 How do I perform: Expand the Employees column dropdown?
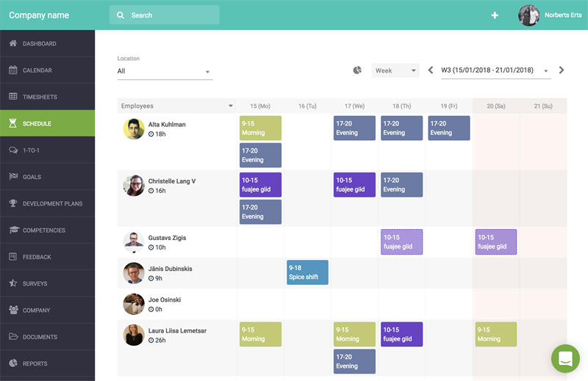click(x=230, y=106)
